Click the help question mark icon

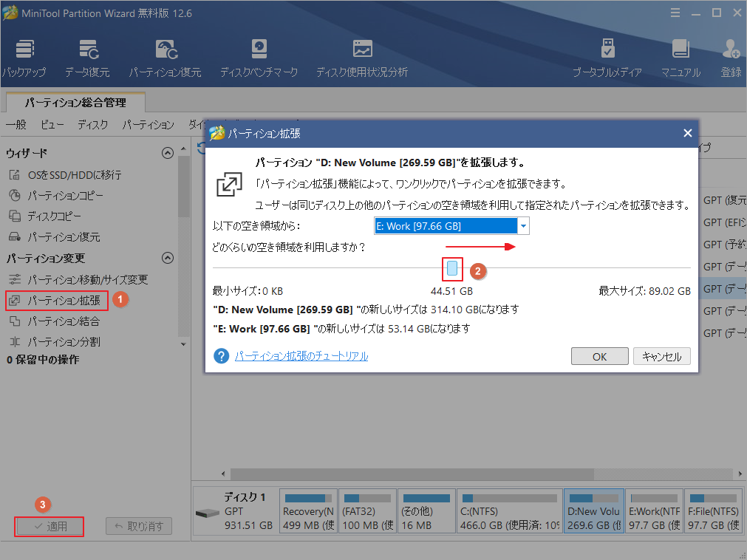point(221,355)
